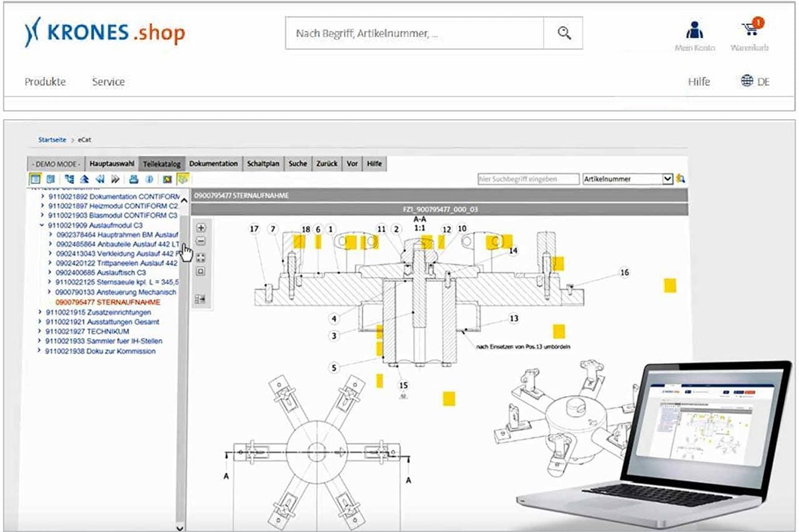Click the KRONES.shop logo

104,32
